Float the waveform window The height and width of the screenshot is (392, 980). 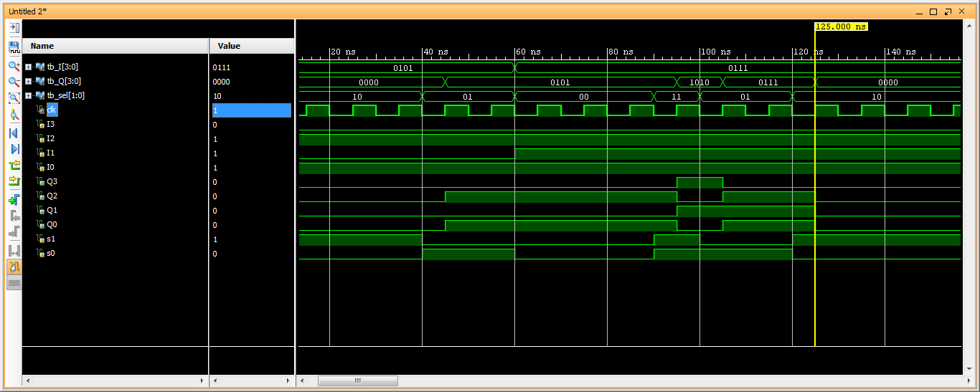(x=948, y=11)
